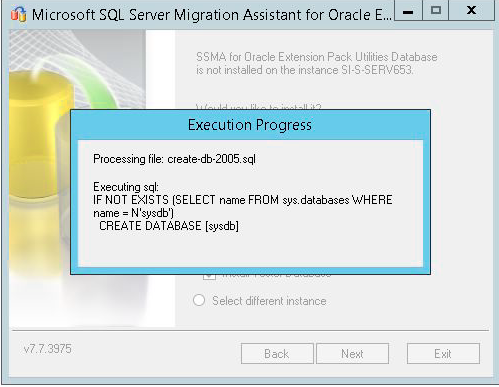499x387 pixels.
Task: Click the name = N'sysdb' line
Action: [133, 213]
